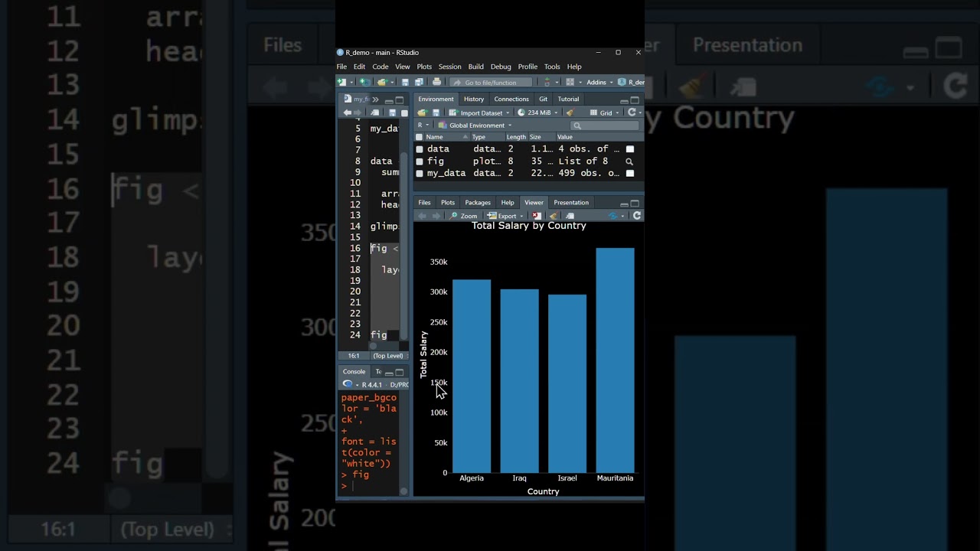
Task: Open the Plots menu in menu bar
Action: (x=424, y=67)
